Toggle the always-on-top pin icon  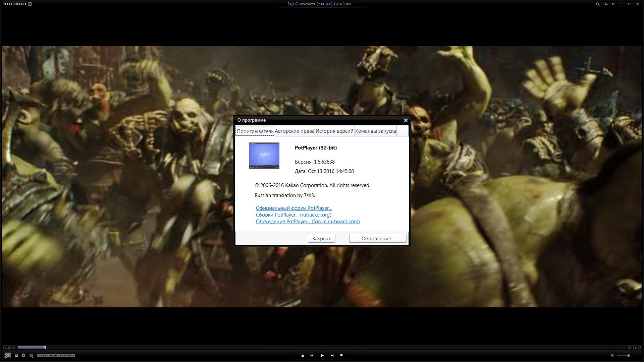click(x=605, y=4)
